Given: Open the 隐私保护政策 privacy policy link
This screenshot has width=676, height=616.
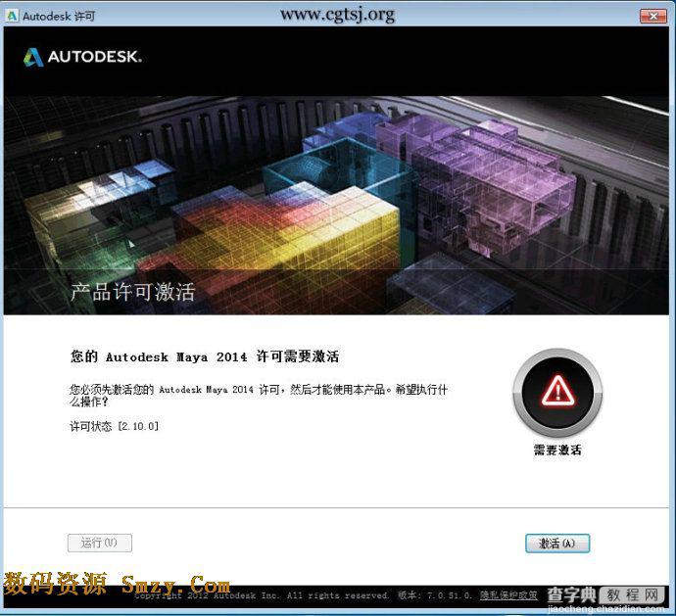Looking at the screenshot, I should [x=508, y=595].
